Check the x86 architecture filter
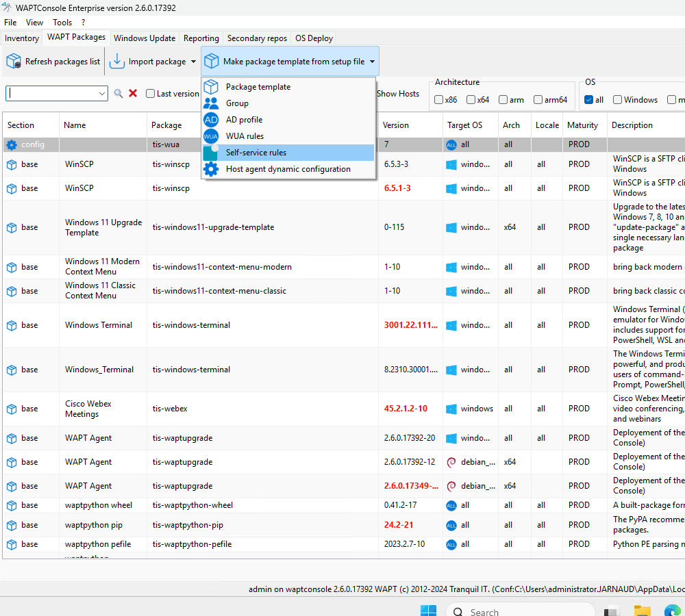 tap(438, 100)
